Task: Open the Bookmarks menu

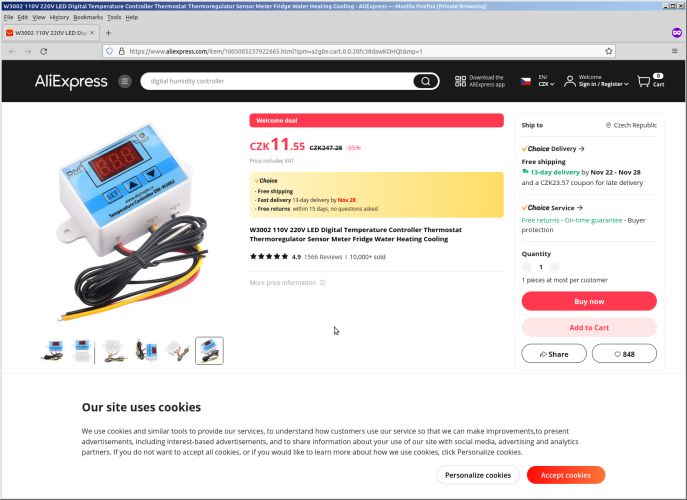Action: (x=88, y=17)
